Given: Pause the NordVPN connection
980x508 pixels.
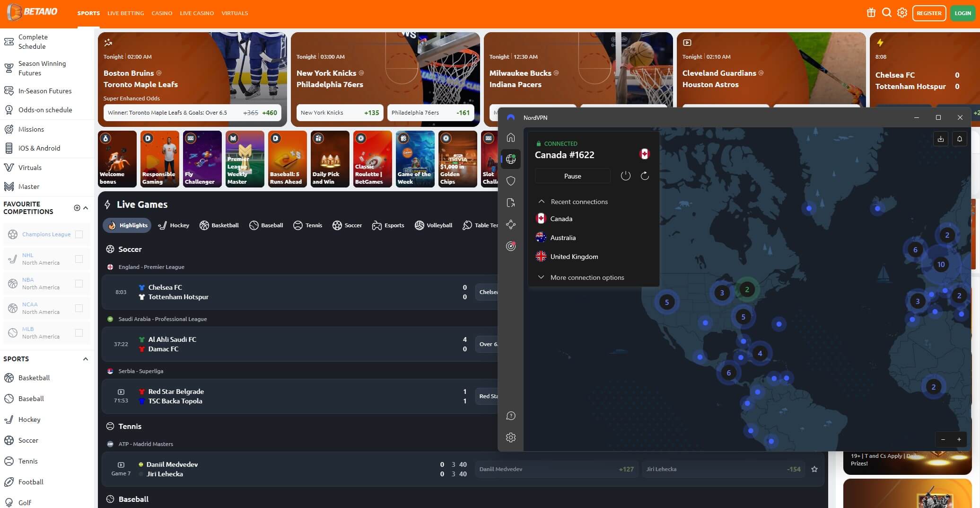Looking at the screenshot, I should click(572, 176).
